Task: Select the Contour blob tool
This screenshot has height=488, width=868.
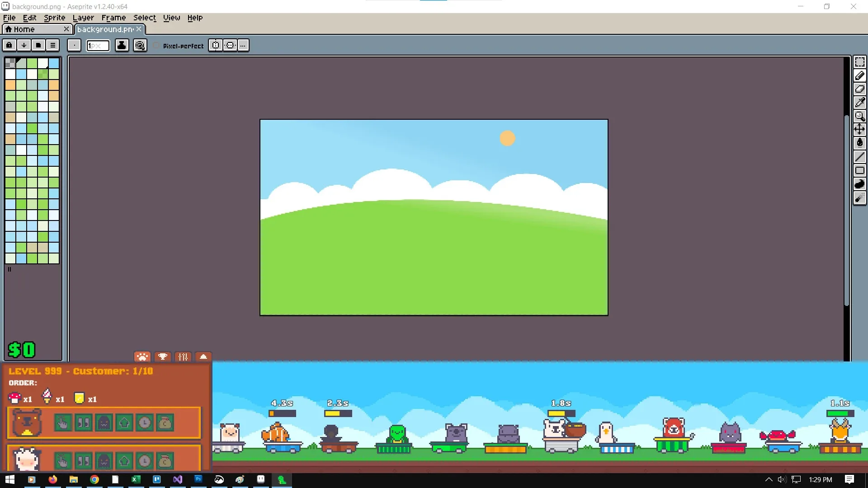Action: click(859, 184)
